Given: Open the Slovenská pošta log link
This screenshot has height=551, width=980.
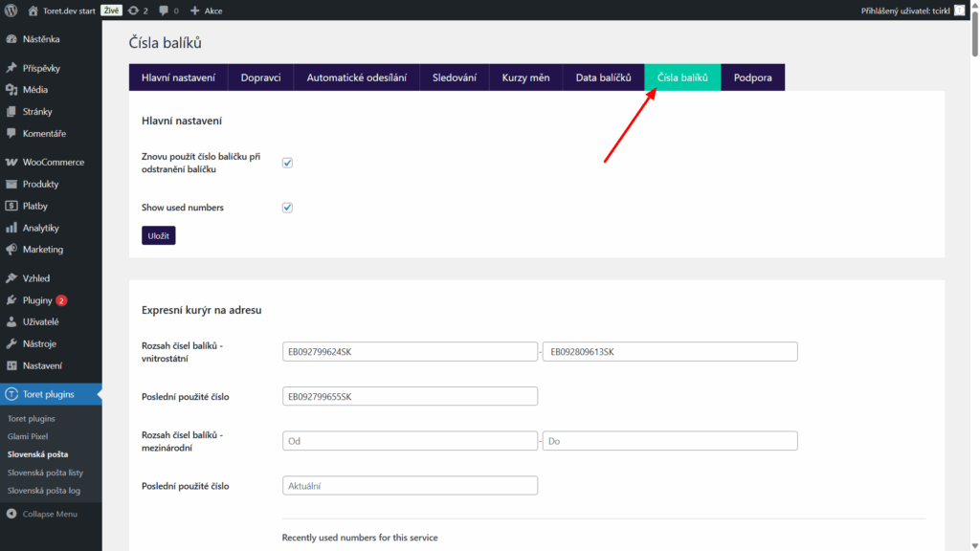Looking at the screenshot, I should pyautogui.click(x=44, y=491).
